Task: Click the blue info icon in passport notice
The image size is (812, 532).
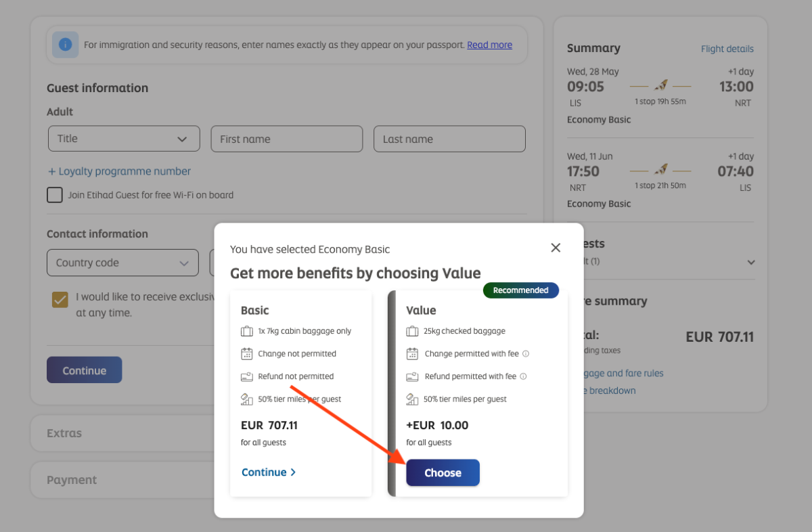Action: pyautogui.click(x=66, y=45)
